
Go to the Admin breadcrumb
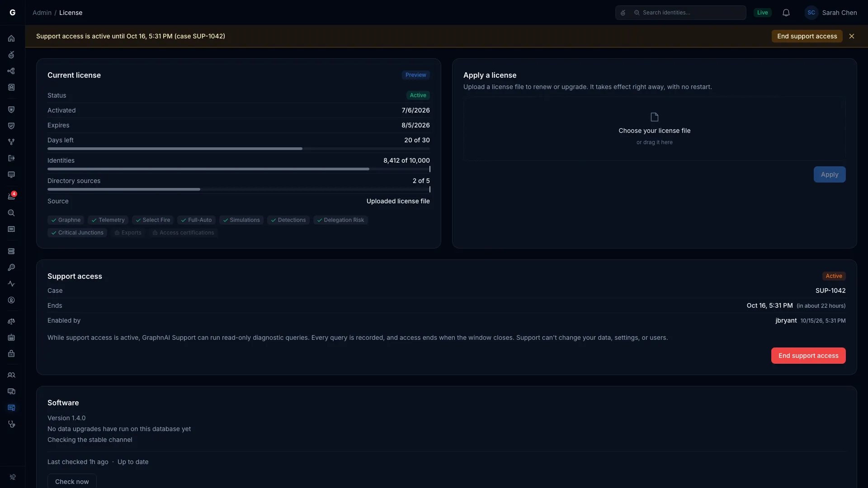[42, 13]
